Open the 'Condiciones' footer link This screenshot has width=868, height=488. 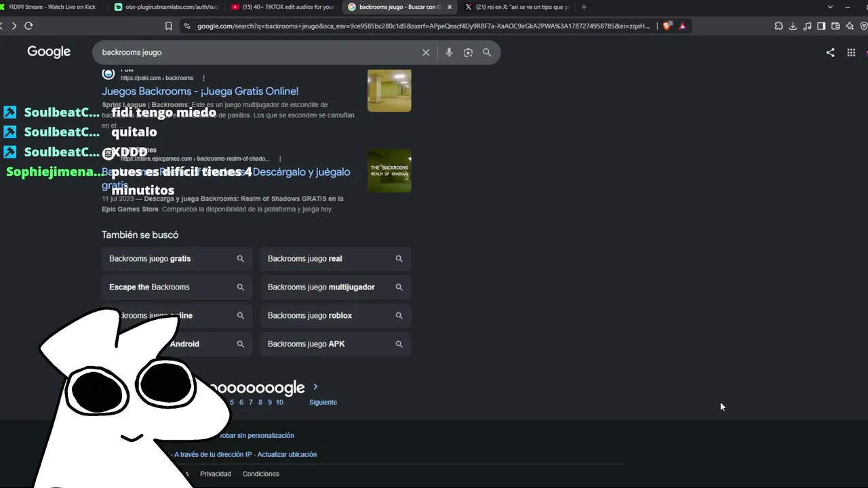261,474
